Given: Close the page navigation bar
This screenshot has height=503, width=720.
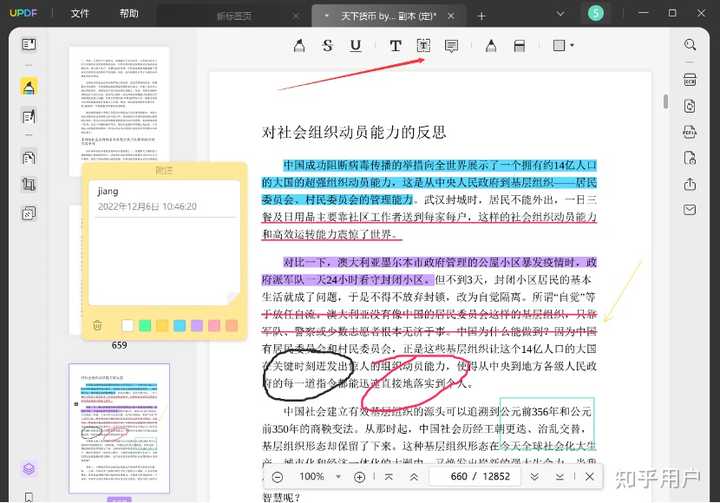Looking at the screenshot, I should [590, 477].
